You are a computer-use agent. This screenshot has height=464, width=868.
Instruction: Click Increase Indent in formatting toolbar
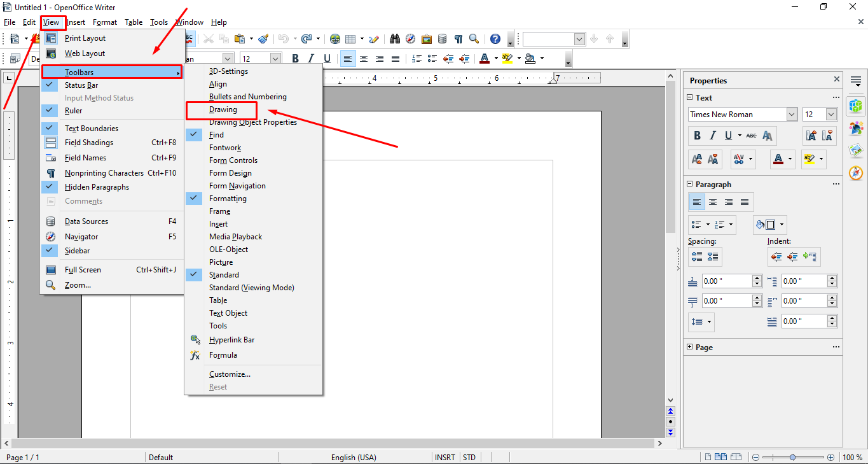click(x=464, y=59)
